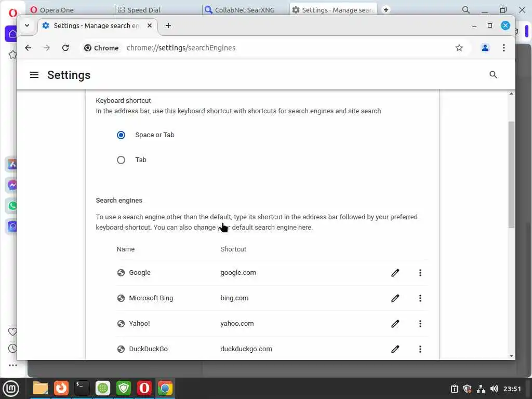The image size is (532, 399).
Task: Open Opera's tab search magnifier
Action: click(466, 10)
